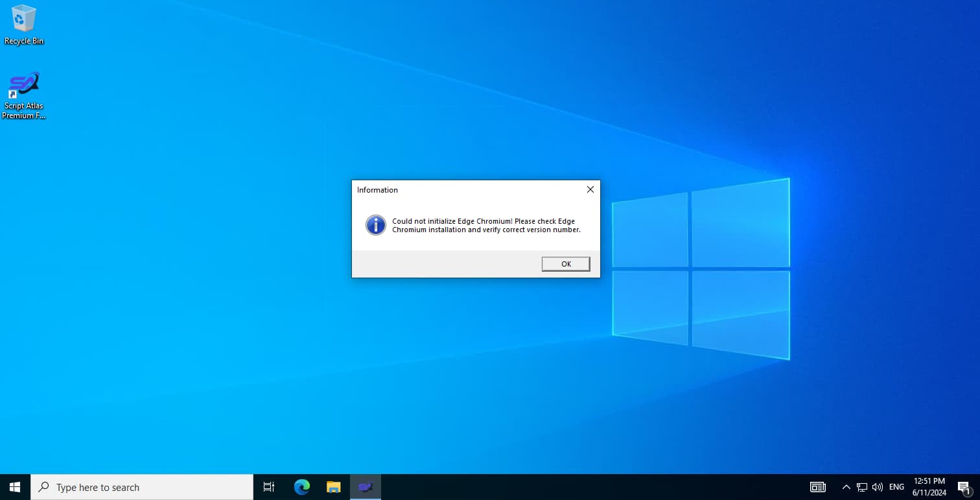
Task: Open the clock showing 12:51 PM
Action: 929,487
